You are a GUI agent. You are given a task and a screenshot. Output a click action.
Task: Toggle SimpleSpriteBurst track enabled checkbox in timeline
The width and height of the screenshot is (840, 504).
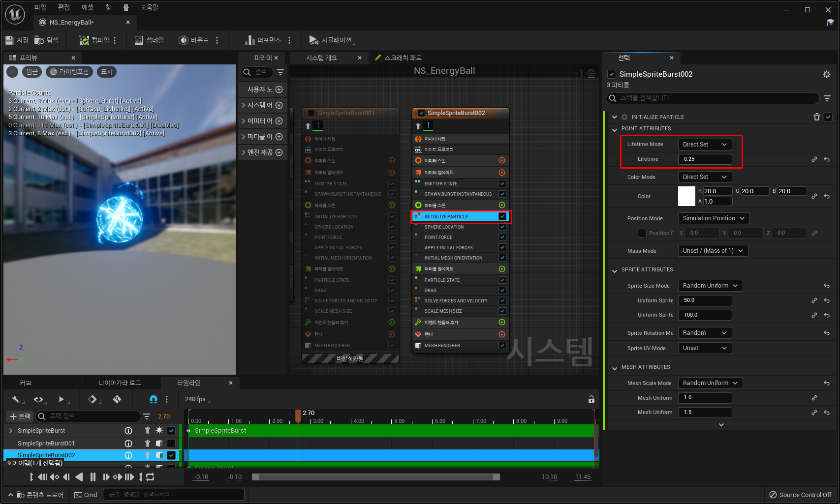tap(171, 431)
